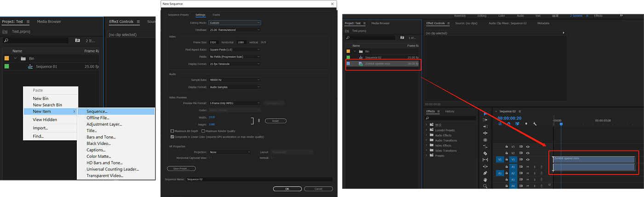Uncheck Composite in Linear Color checkbox
Image resolution: width=644 pixels, height=197 pixels.
tap(172, 137)
